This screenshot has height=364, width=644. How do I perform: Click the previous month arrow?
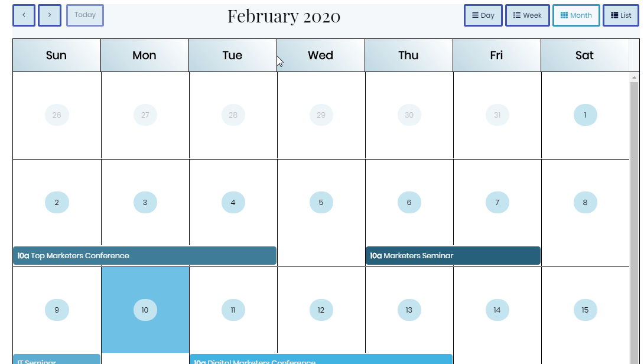click(24, 15)
